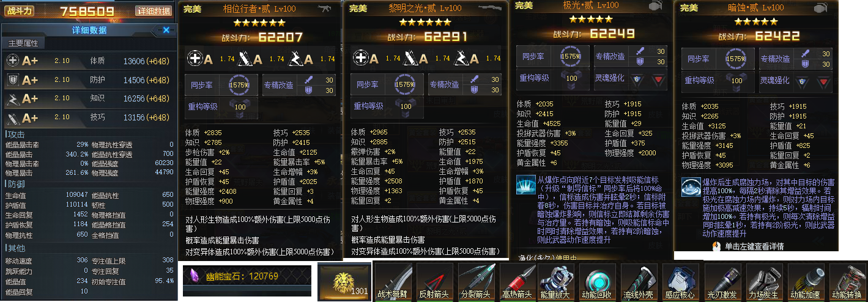
Task: Switch to the 主要属性 tab
Action: 23,43
